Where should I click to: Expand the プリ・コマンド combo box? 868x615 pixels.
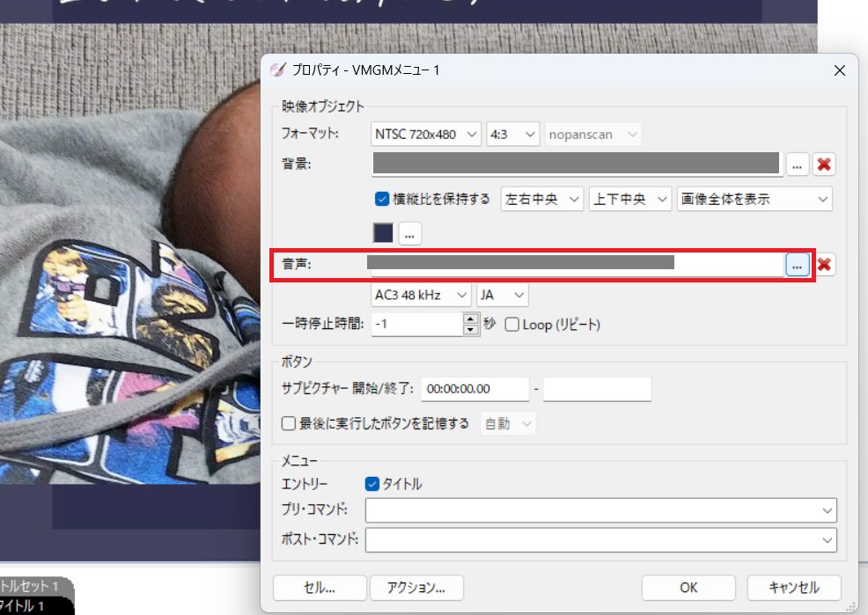coord(827,509)
